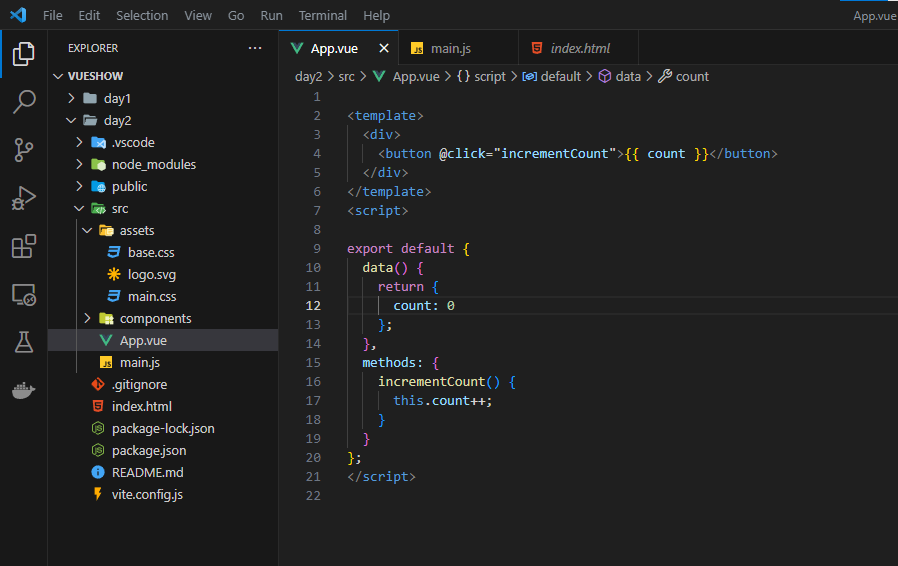Open the Run and Debug view
The height and width of the screenshot is (566, 898).
(x=23, y=198)
